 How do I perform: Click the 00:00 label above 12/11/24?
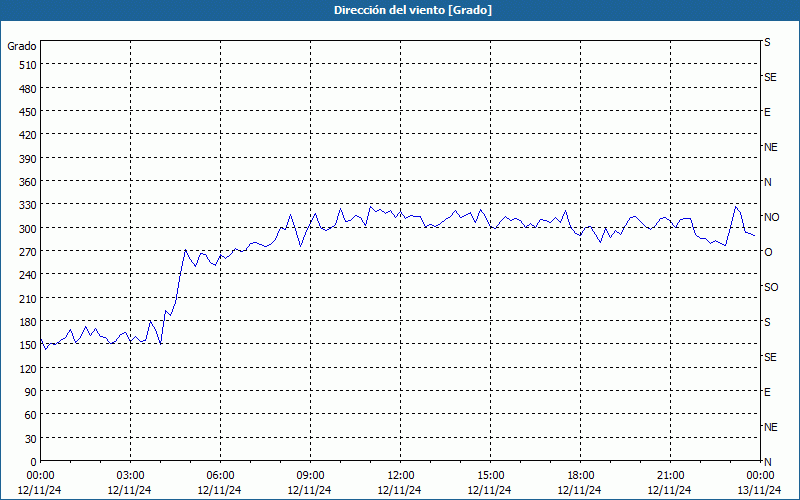[x=40, y=476]
